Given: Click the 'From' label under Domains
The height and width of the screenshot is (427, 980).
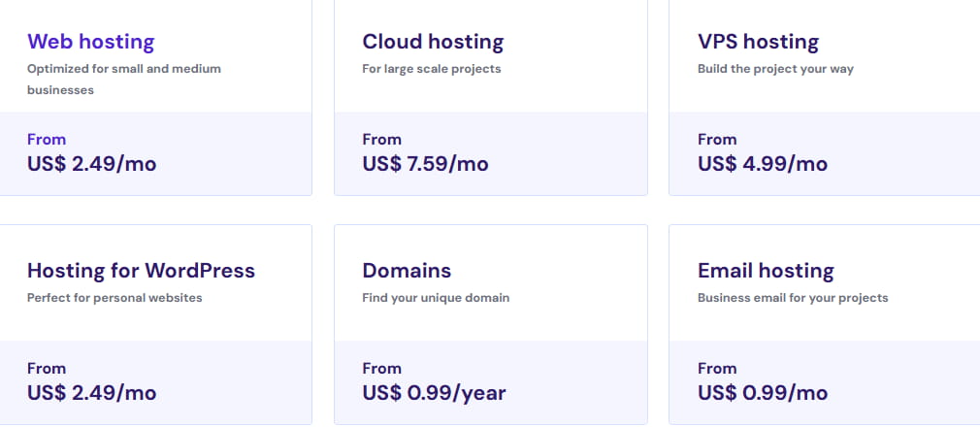Looking at the screenshot, I should click(381, 369).
